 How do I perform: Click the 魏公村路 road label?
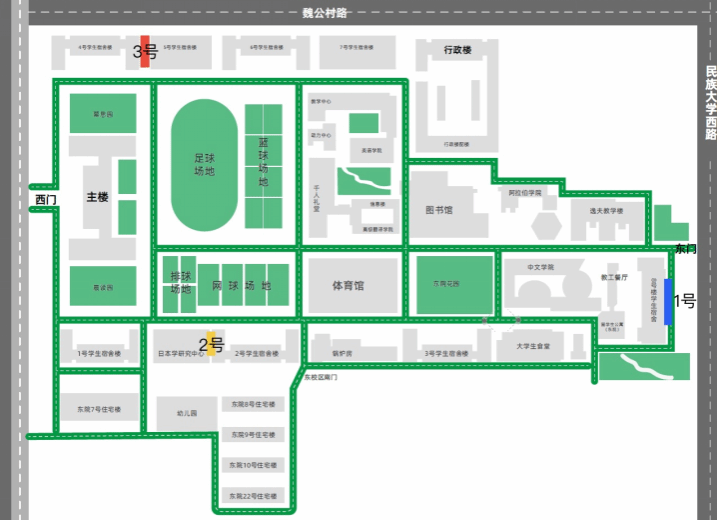point(325,13)
